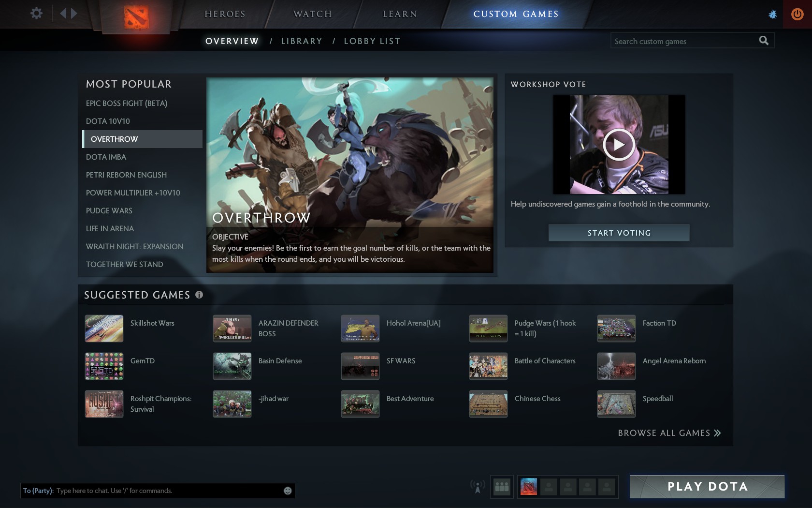Toggle the voice broadcast icon

tap(478, 487)
